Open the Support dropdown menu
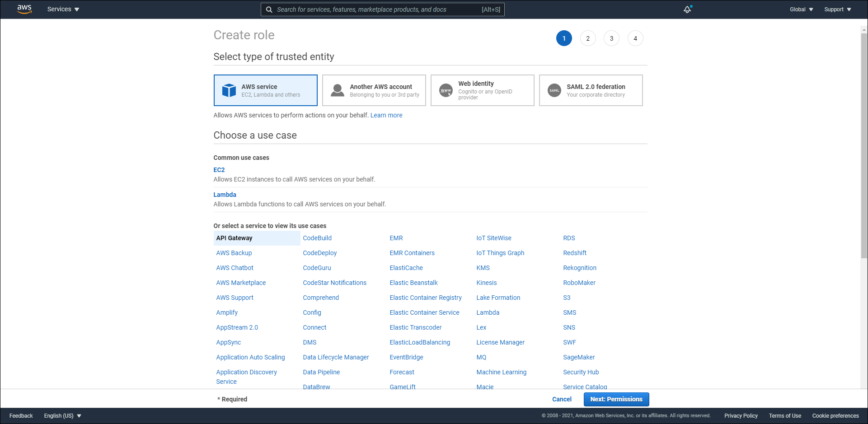Image resolution: width=868 pixels, height=424 pixels. [838, 9]
